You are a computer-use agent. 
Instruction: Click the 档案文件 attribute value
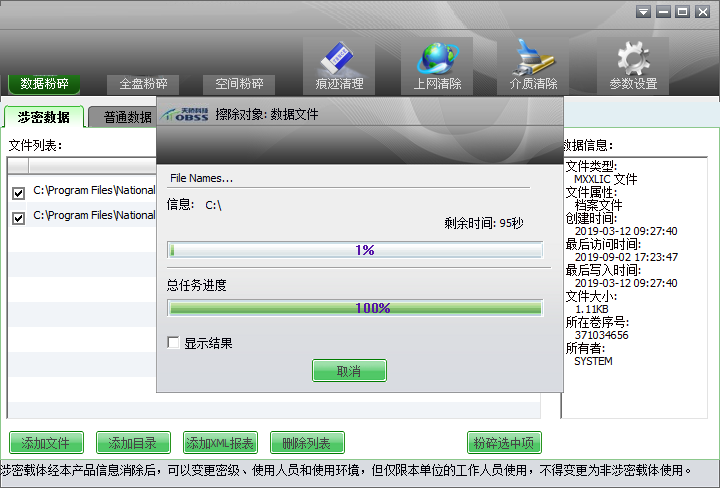[x=598, y=205]
